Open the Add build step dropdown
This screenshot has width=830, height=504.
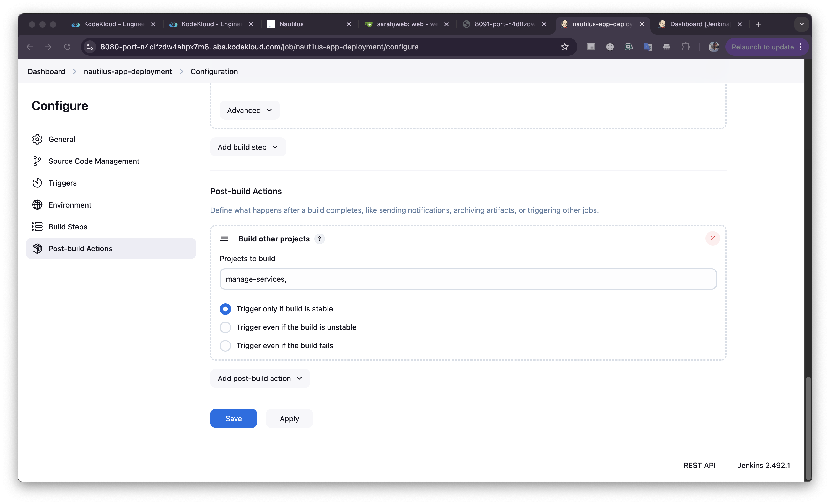(248, 147)
